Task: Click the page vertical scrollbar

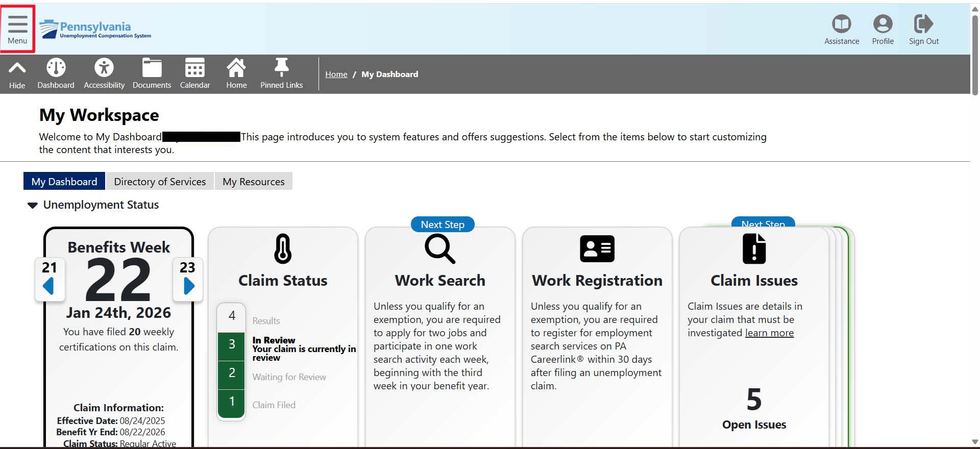Action: point(974,56)
